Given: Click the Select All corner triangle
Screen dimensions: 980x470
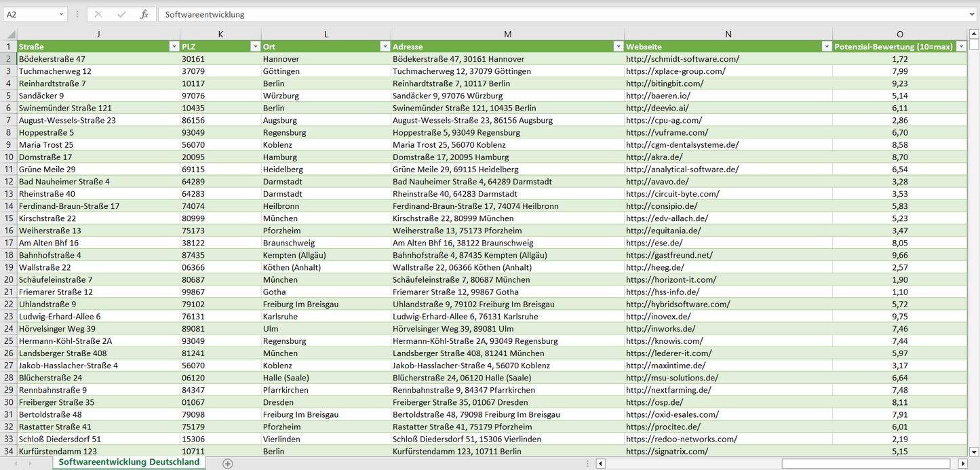Looking at the screenshot, I should (x=11, y=35).
